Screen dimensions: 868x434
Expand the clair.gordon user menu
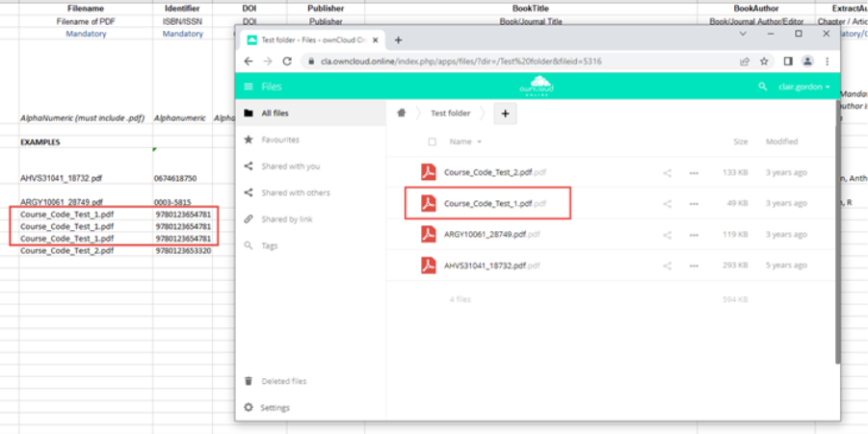pyautogui.click(x=804, y=87)
